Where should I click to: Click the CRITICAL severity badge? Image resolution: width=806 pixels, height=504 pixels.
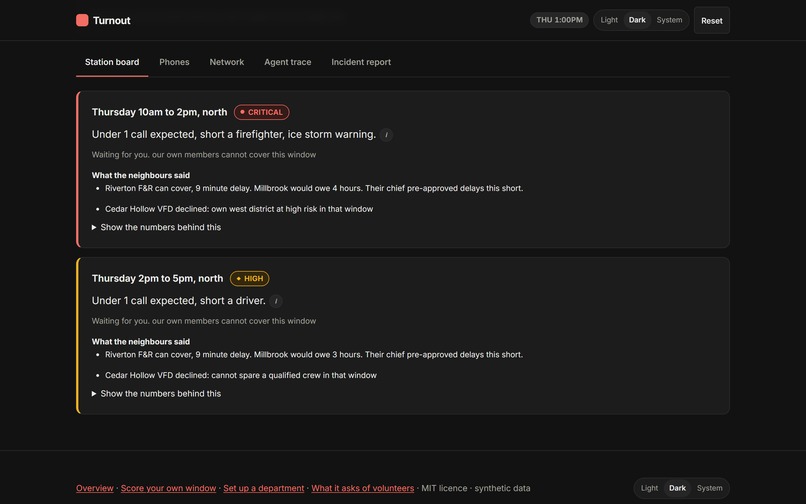tap(262, 112)
